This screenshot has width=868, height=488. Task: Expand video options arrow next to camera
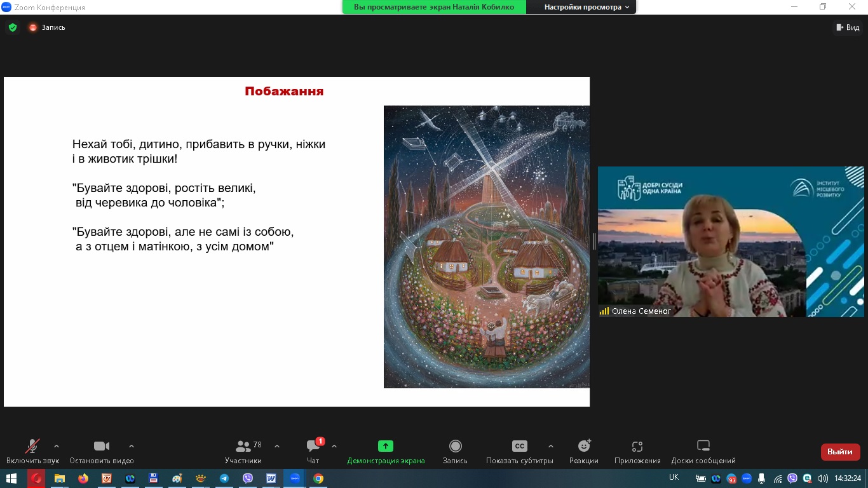(132, 445)
